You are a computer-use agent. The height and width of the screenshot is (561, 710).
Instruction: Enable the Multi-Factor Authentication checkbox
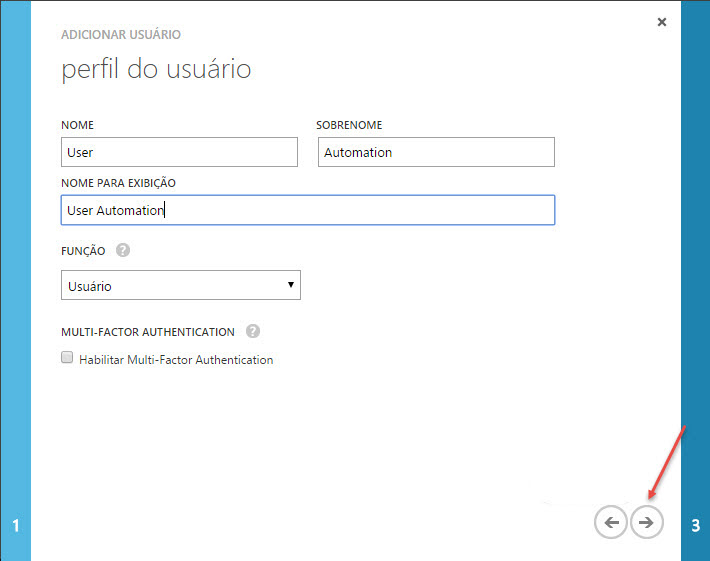pos(68,358)
